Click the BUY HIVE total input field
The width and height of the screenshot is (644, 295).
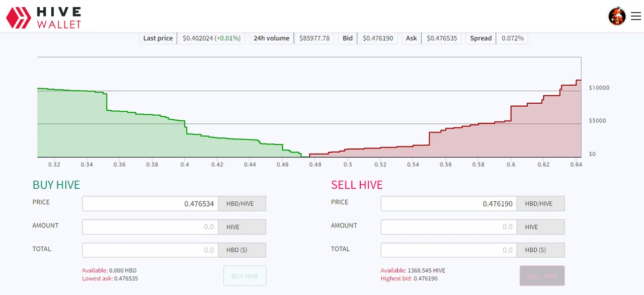coord(150,250)
